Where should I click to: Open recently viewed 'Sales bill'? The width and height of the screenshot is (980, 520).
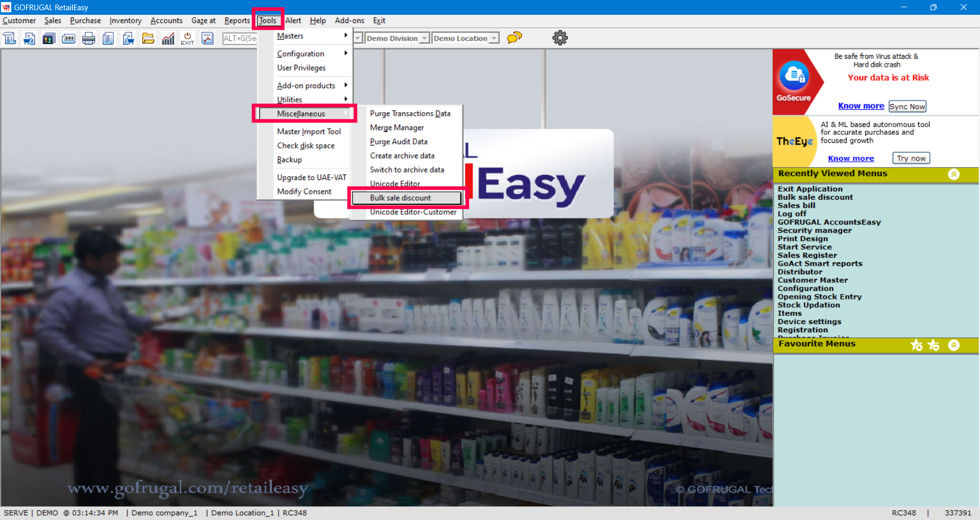click(x=796, y=205)
